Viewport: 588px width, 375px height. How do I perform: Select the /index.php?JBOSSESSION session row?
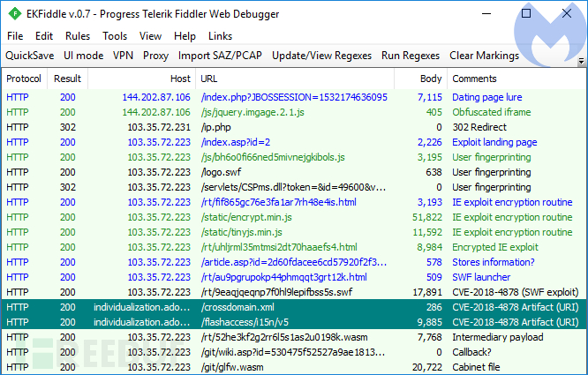tap(294, 97)
